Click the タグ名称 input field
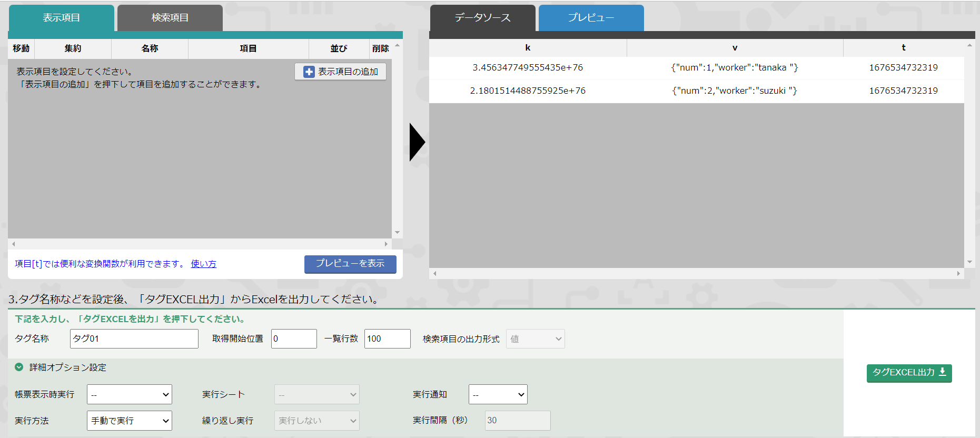The image size is (980, 438). tap(134, 339)
